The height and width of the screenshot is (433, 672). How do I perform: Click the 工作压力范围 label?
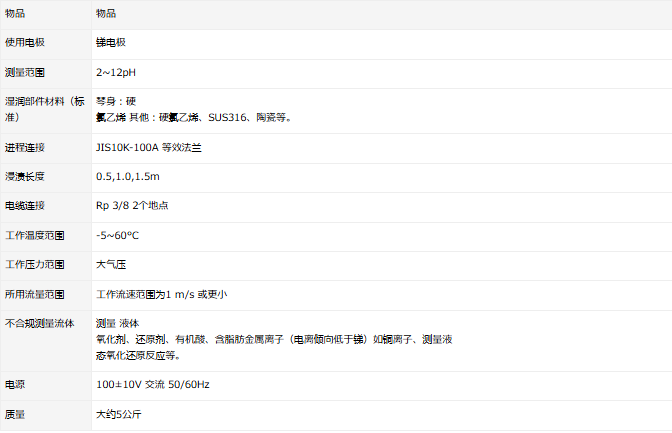tap(35, 265)
